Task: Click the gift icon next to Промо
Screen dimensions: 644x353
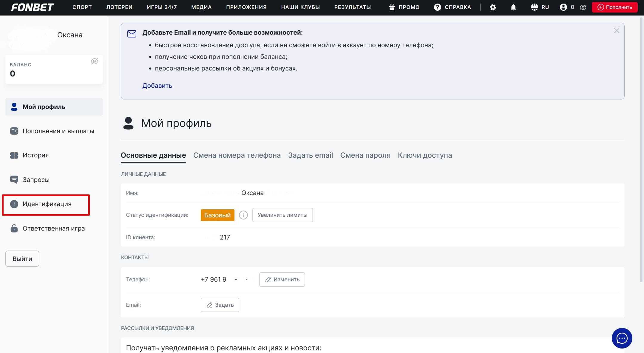Action: (x=392, y=7)
